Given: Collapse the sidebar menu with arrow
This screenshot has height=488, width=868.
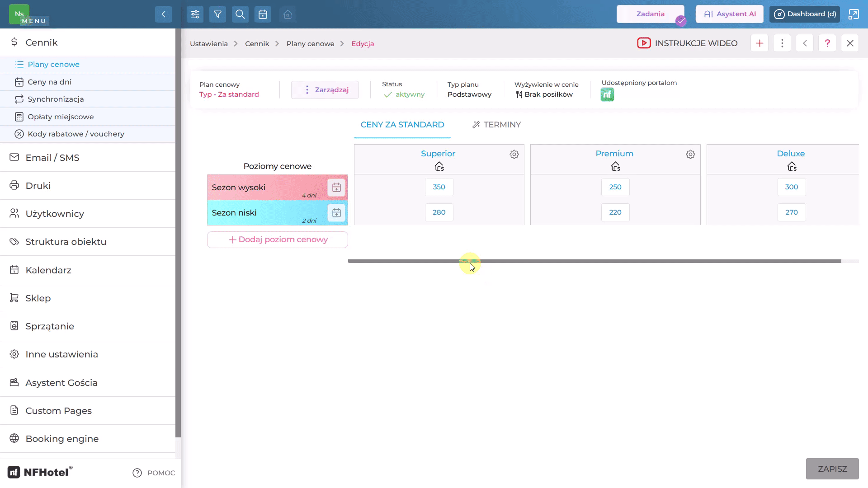Looking at the screenshot, I should point(163,14).
